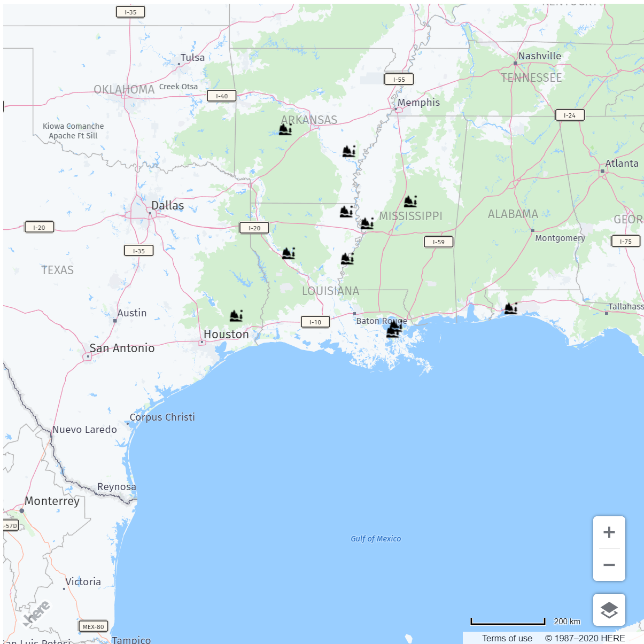Click the I-35 shield south of Dallas

click(139, 251)
